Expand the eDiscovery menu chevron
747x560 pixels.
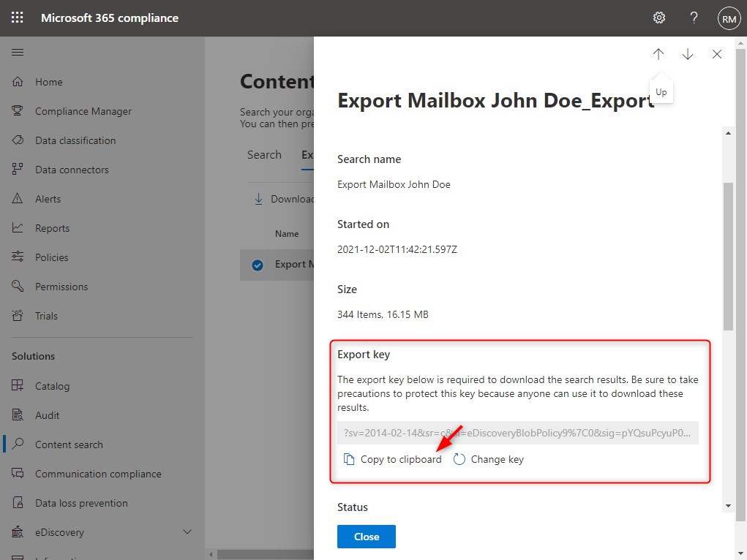[187, 532]
